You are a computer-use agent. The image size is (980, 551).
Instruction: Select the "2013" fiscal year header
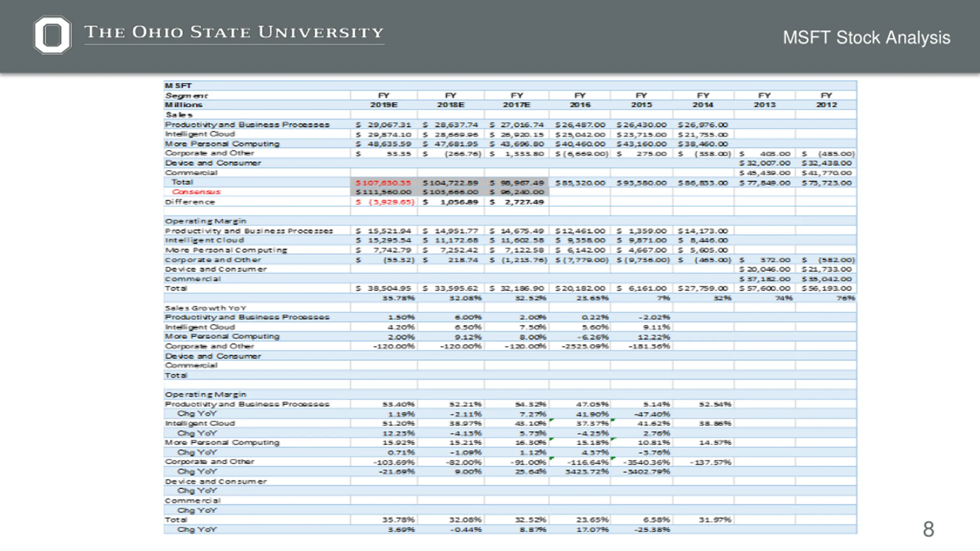(x=764, y=104)
